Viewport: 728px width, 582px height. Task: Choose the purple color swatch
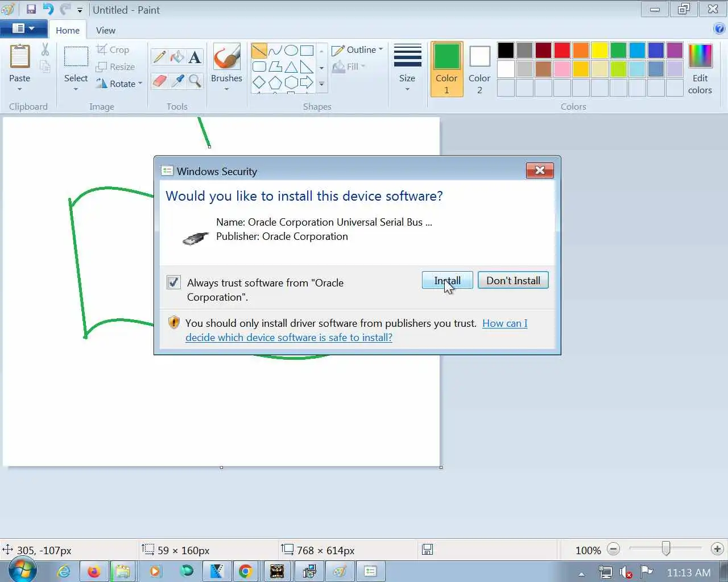tap(675, 50)
